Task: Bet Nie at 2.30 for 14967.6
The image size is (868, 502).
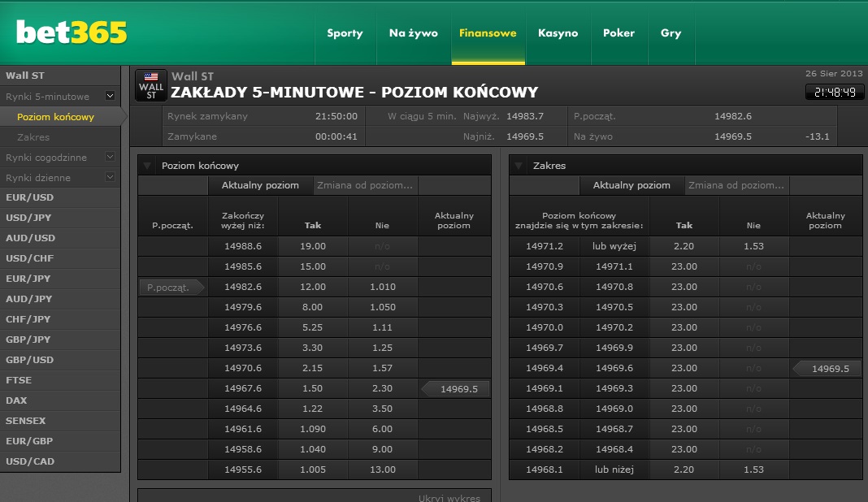Action: (x=383, y=388)
